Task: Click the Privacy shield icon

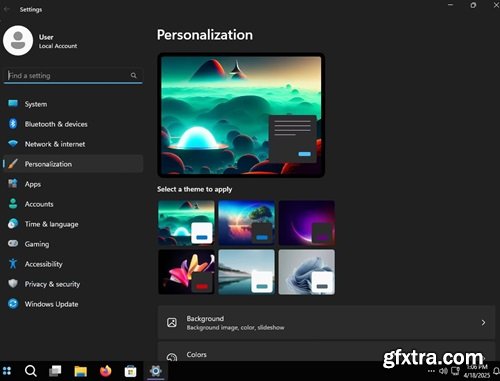Action: click(x=13, y=284)
